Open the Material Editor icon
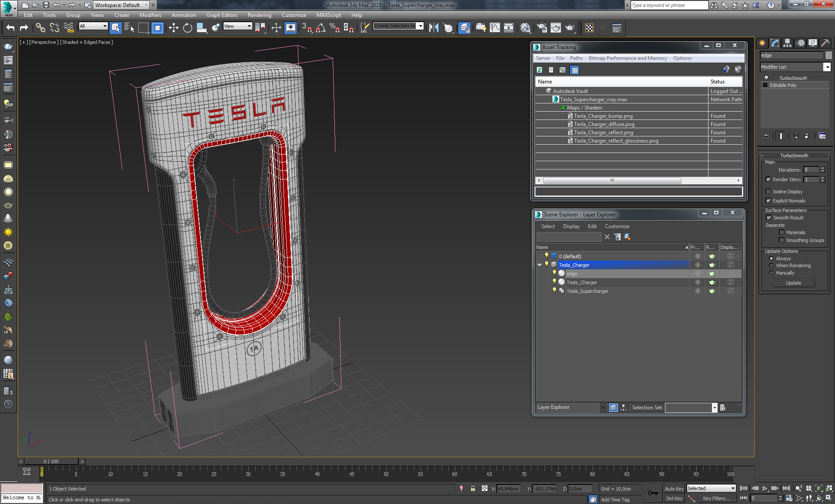The image size is (835, 504). pos(525,28)
